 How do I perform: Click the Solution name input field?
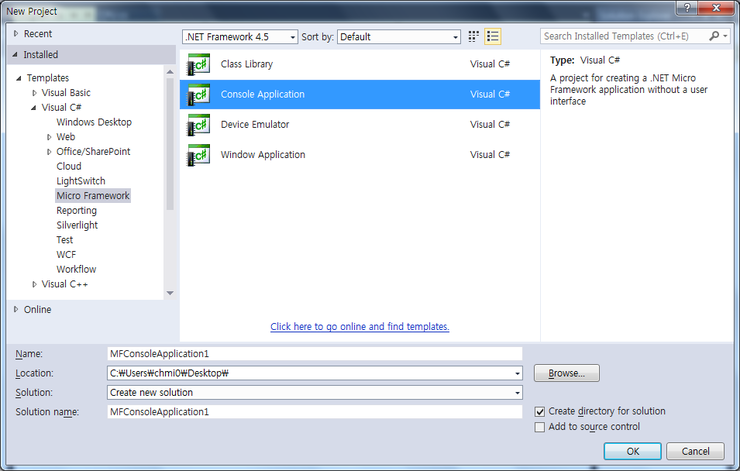click(315, 412)
